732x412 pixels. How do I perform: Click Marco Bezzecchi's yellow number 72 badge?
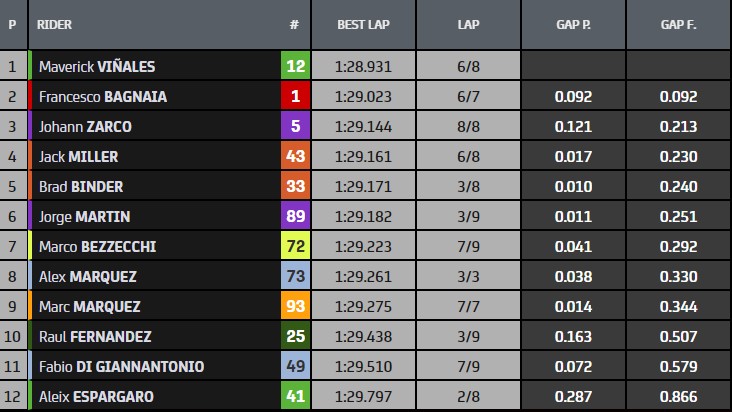click(x=295, y=247)
